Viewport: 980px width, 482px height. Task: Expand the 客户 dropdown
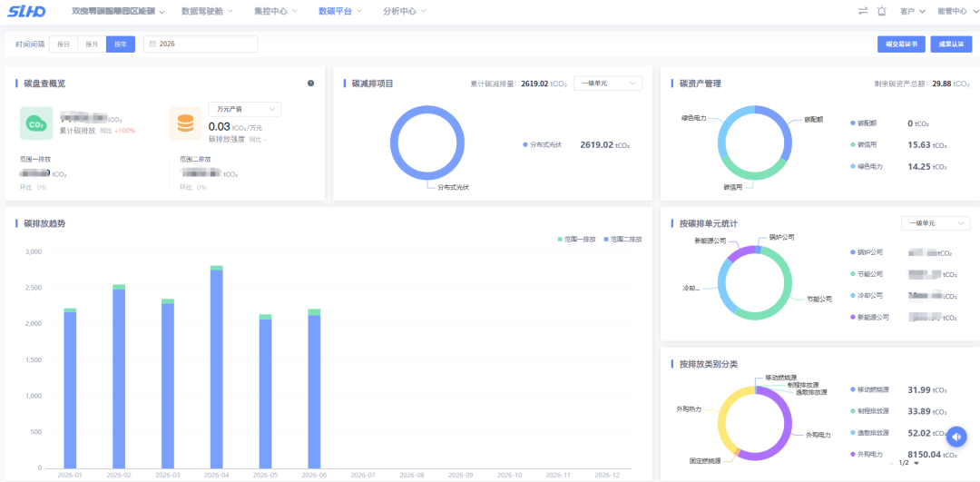click(912, 11)
